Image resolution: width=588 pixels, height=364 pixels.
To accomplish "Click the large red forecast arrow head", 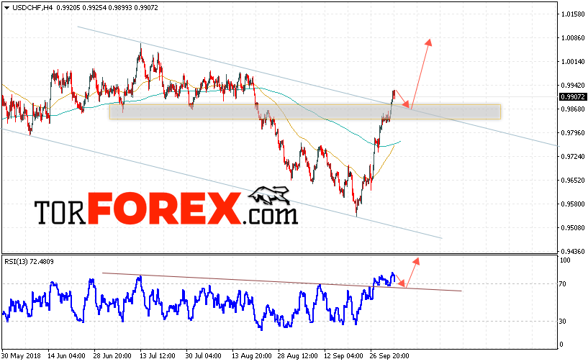I will coord(428,42).
